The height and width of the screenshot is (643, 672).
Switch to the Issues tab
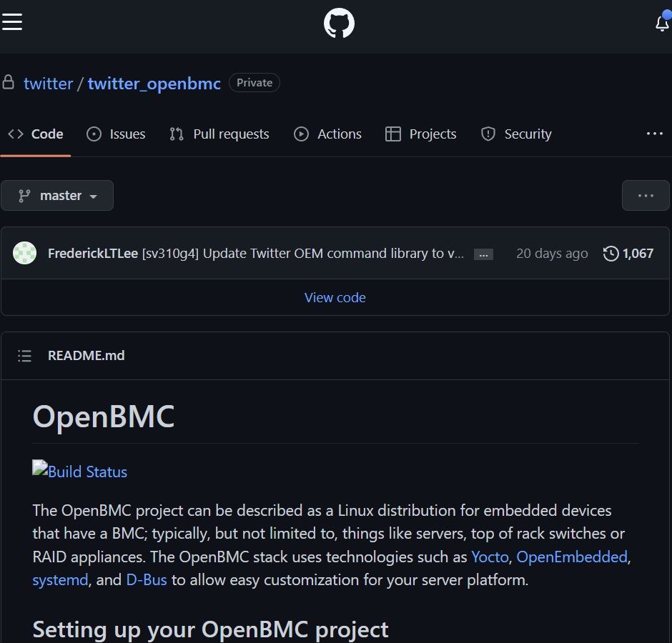116,134
